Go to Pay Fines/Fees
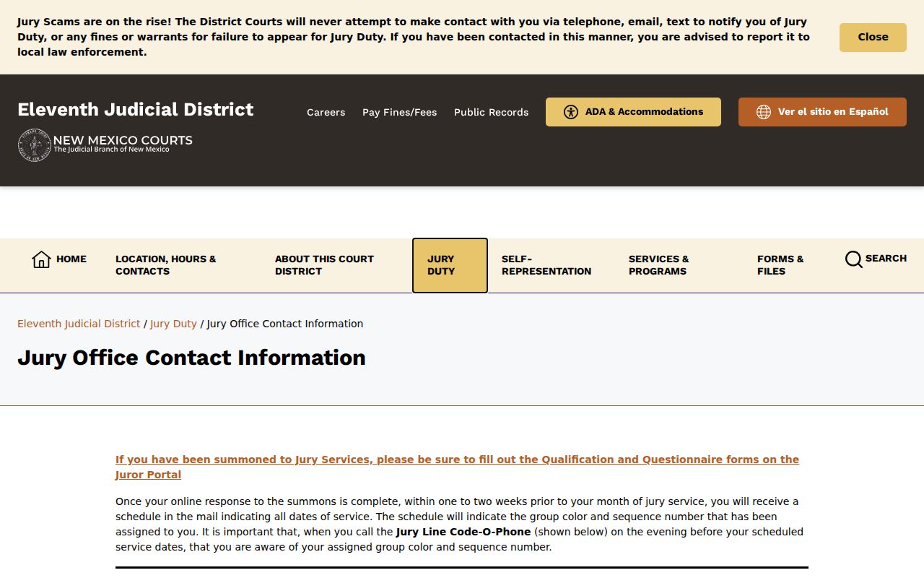Image resolution: width=924 pixels, height=578 pixels. tap(399, 112)
